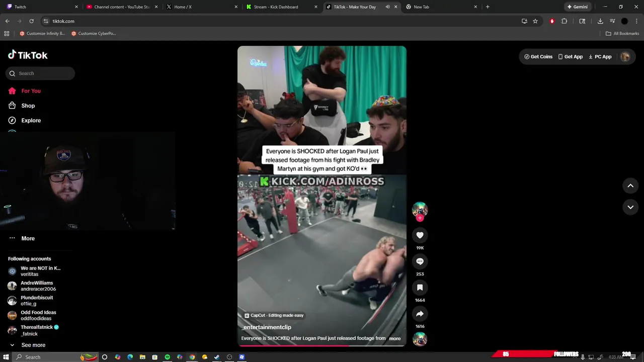The height and width of the screenshot is (362, 644).
Task: Open Customize CyberPo... bookmark
Action: pos(94,34)
